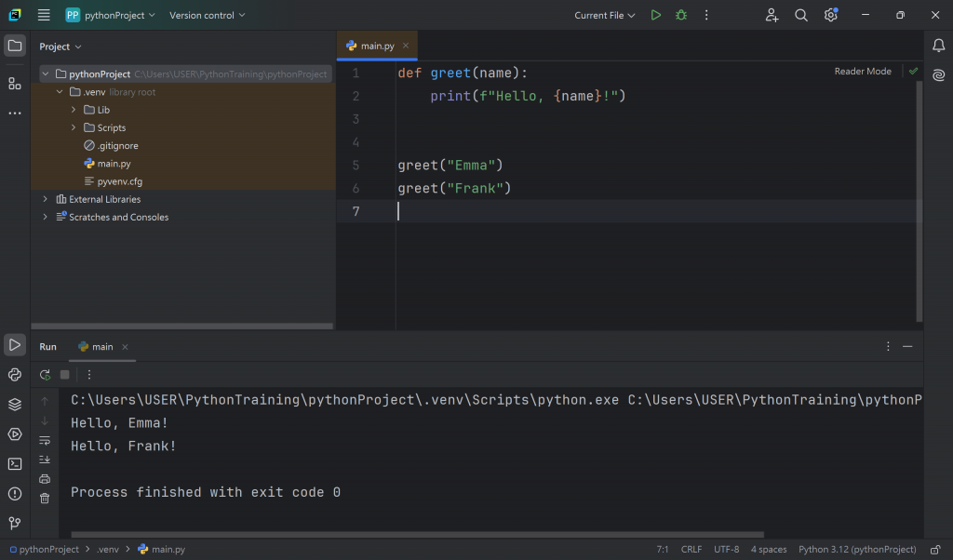The width and height of the screenshot is (953, 560).
Task: Toggle scroll to end in run console
Action: [45, 460]
